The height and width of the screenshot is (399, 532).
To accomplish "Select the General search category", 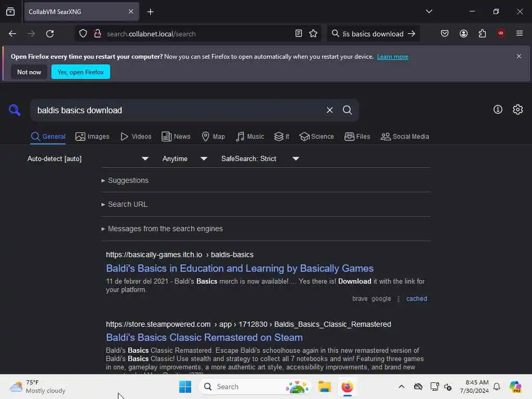I will pos(48,137).
